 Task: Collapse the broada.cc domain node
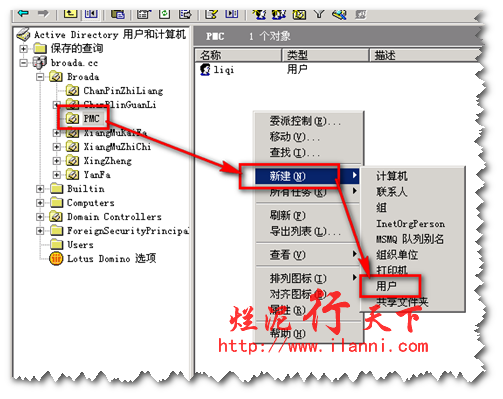click(x=23, y=63)
